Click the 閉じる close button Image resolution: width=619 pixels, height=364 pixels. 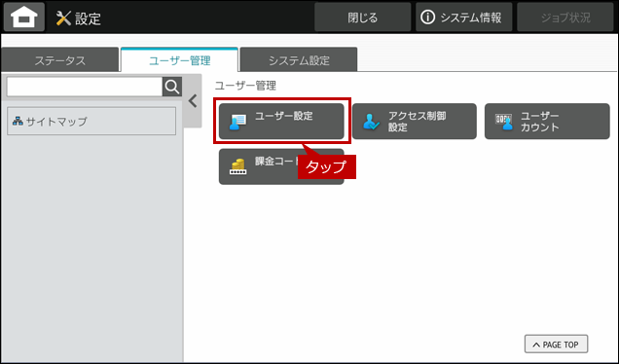point(363,18)
